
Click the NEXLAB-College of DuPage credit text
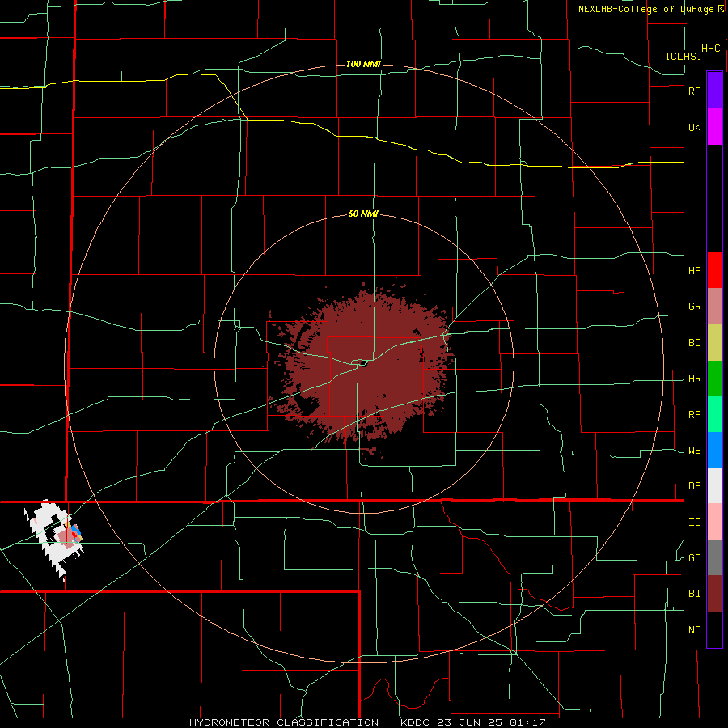[x=648, y=9]
